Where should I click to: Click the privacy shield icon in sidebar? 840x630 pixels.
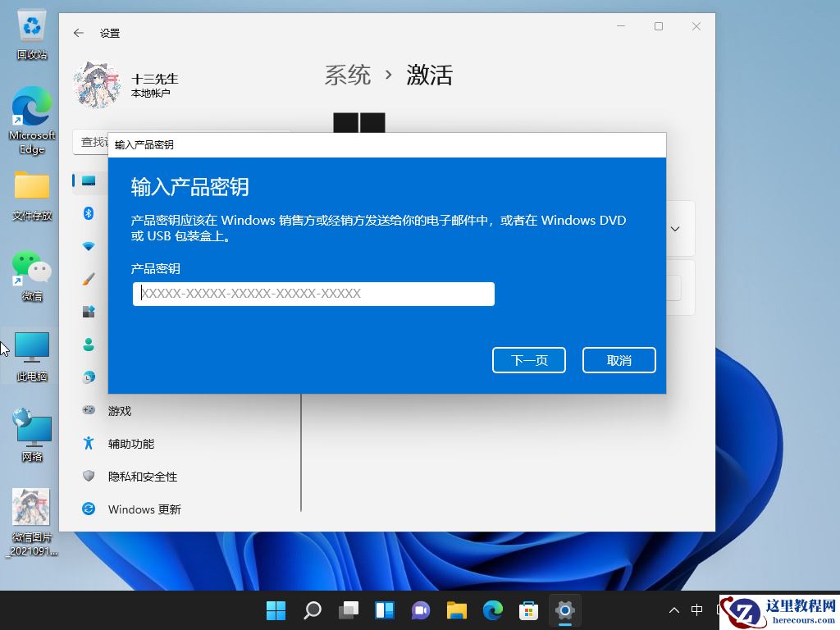point(88,476)
